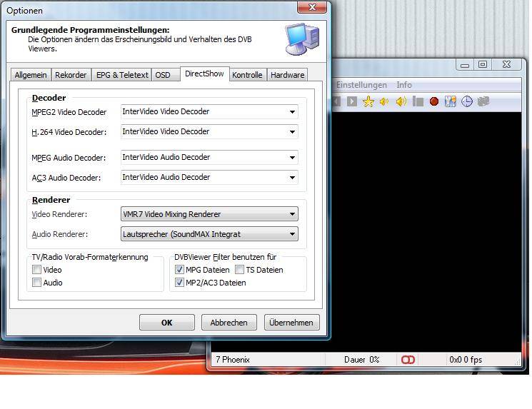Uncheck MPG Dateien filter checkbox

click(x=179, y=270)
